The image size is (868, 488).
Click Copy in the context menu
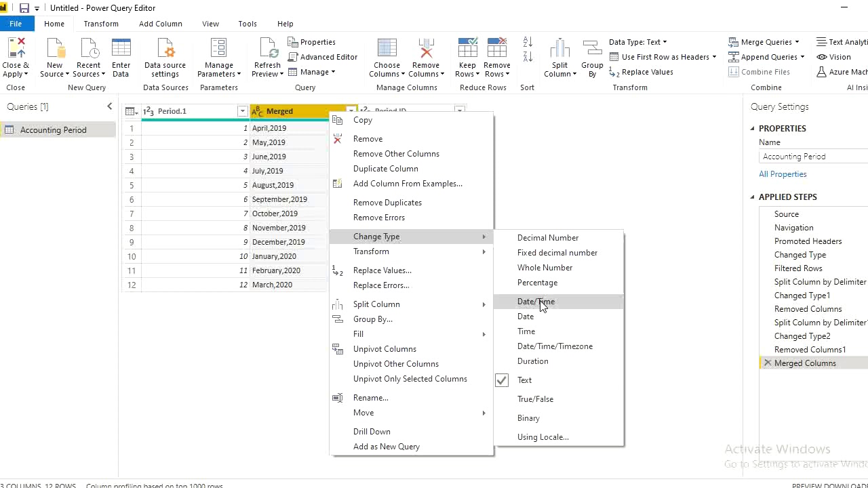tap(412, 120)
